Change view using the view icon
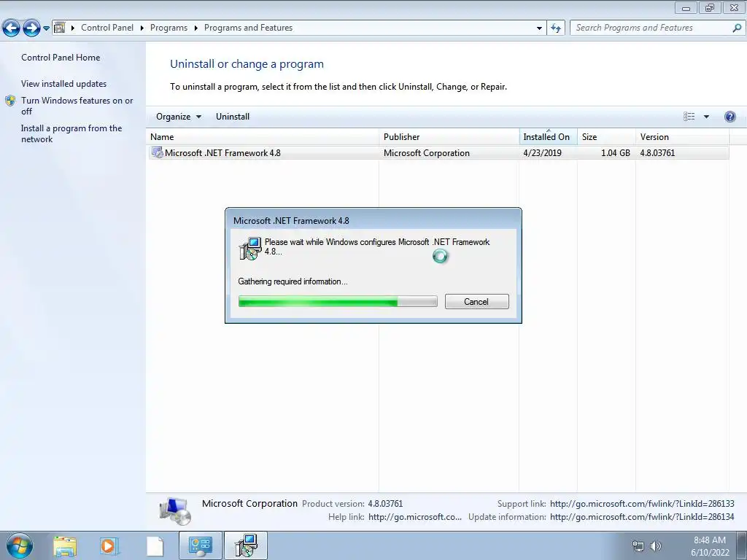Image resolution: width=747 pixels, height=560 pixels. (689, 117)
